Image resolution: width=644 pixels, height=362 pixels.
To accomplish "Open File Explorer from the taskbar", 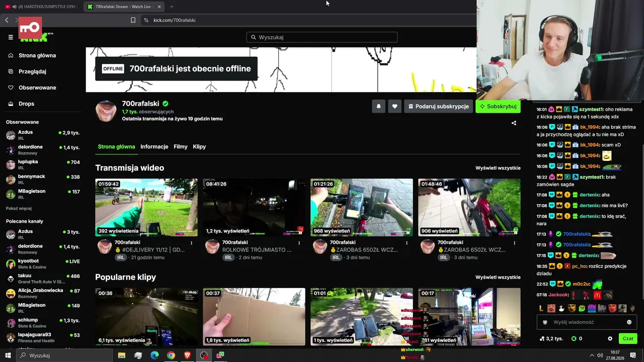I will click(121, 355).
